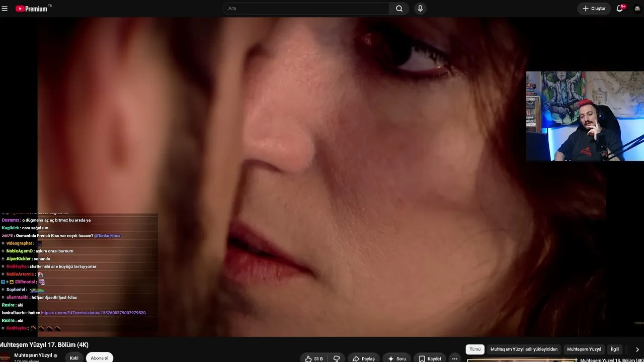
Task: Click the @TankutHoca mention in chat
Action: coord(107,236)
